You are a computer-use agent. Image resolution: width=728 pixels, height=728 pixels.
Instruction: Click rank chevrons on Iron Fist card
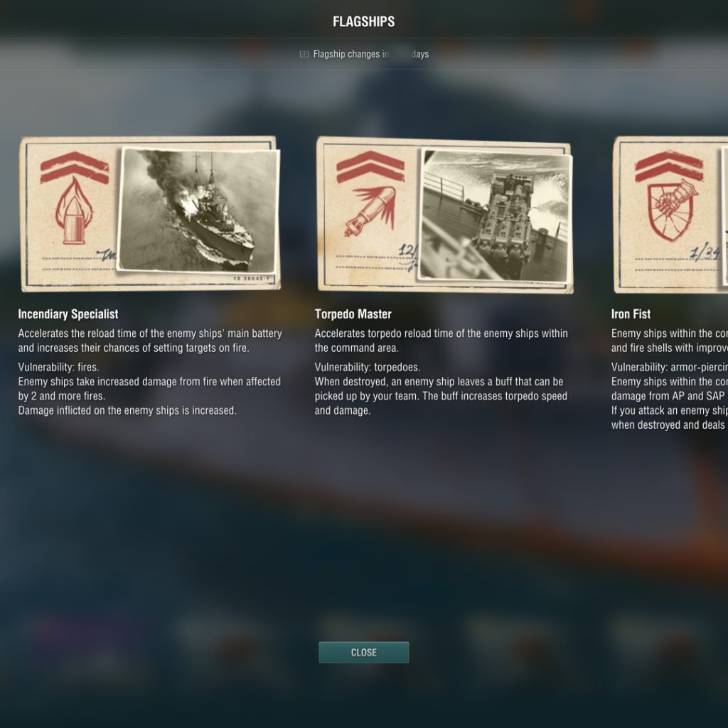[669, 166]
